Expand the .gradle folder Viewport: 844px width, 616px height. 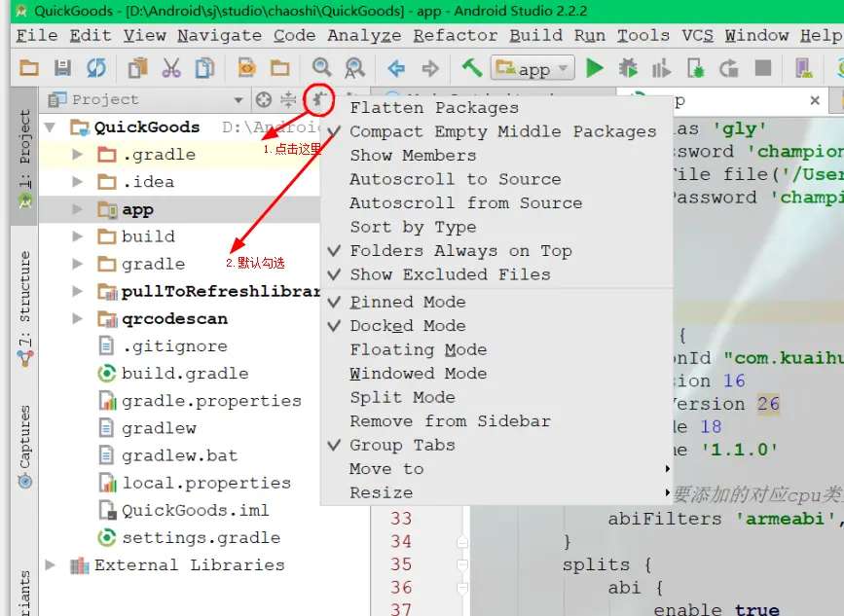pos(78,155)
